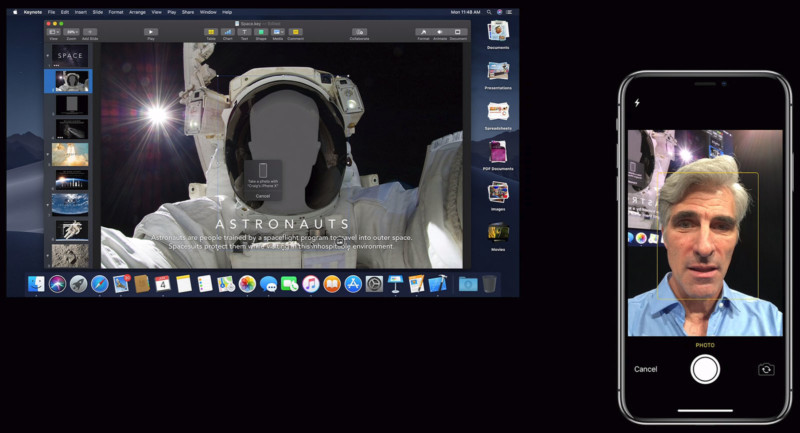Collapse group at blue Earth slide
This screenshot has height=433, width=800.
pos(47,205)
